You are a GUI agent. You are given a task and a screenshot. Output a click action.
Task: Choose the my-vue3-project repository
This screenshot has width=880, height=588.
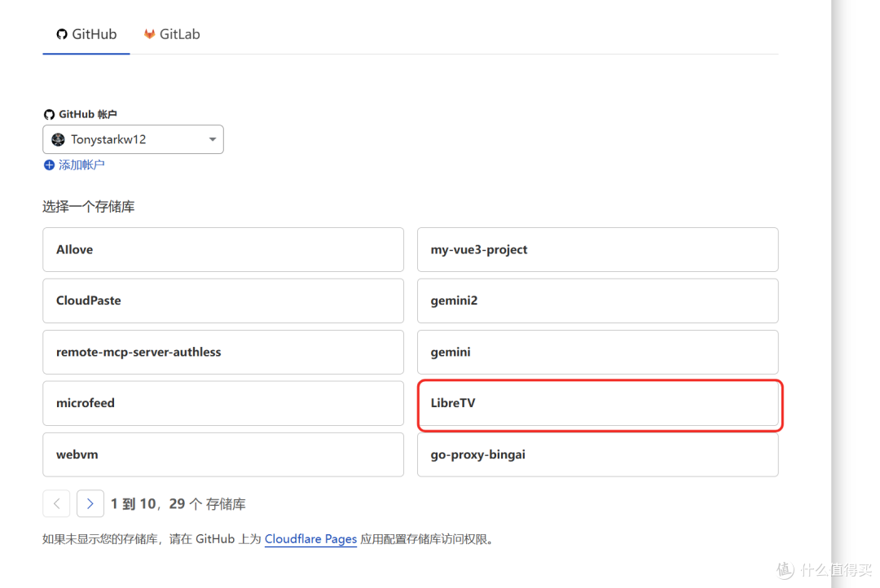coord(597,249)
